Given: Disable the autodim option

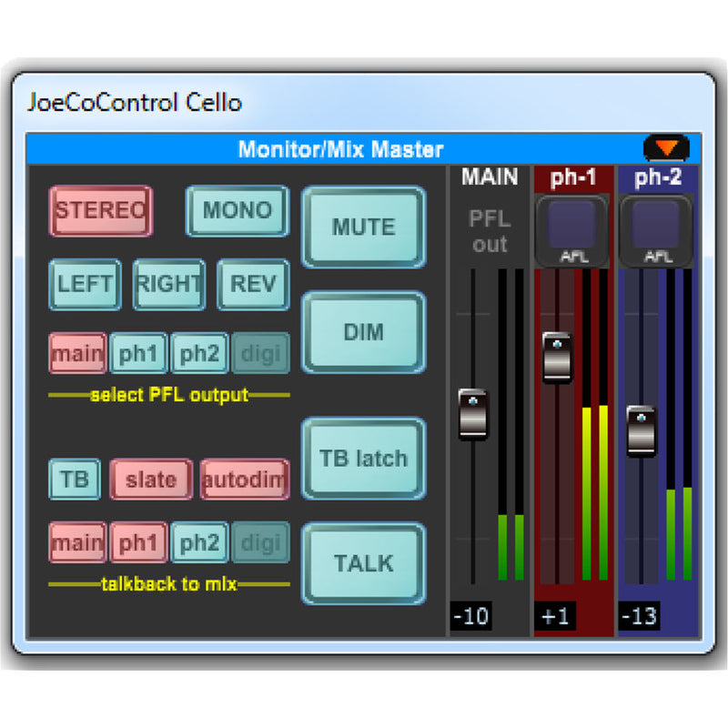Looking at the screenshot, I should (x=245, y=479).
